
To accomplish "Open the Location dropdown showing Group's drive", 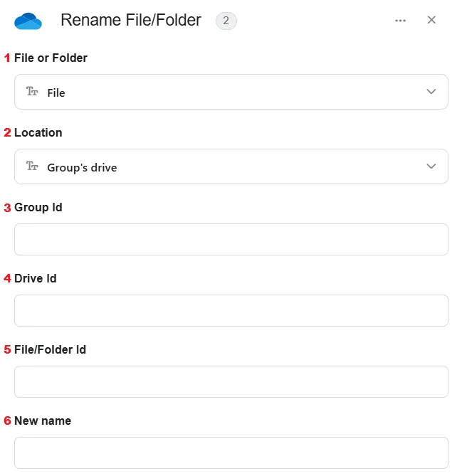I will point(231,166).
